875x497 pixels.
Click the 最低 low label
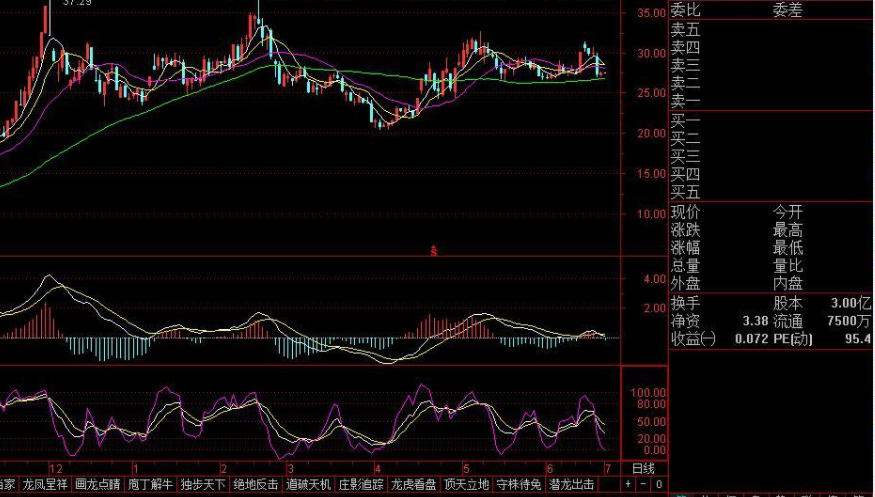[788, 248]
